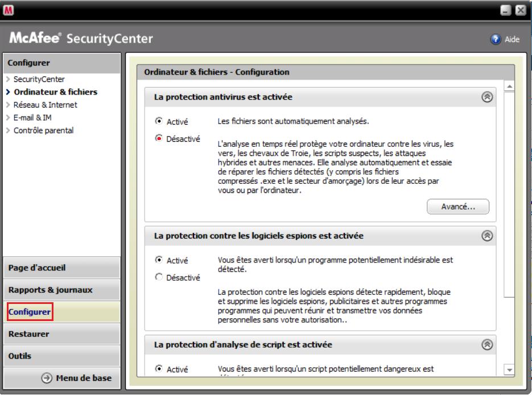Collapse the antivirus protection section
Image resolution: width=532 pixels, height=395 pixels.
[x=487, y=97]
